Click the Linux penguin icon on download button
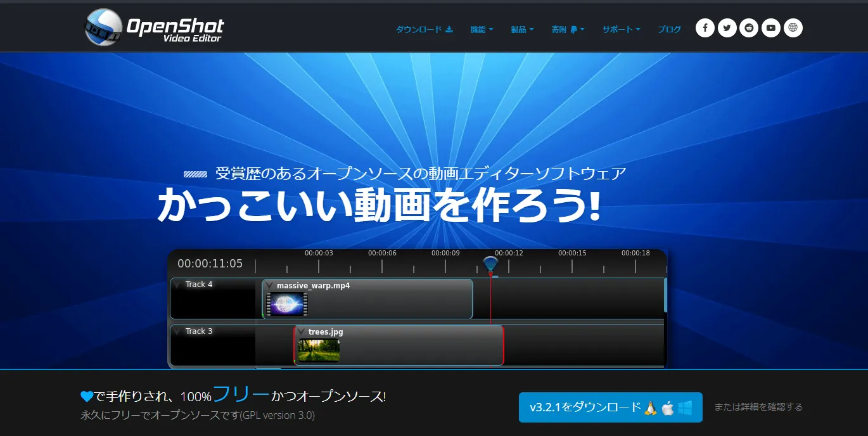Screen dimensions: 868x436 coord(651,407)
